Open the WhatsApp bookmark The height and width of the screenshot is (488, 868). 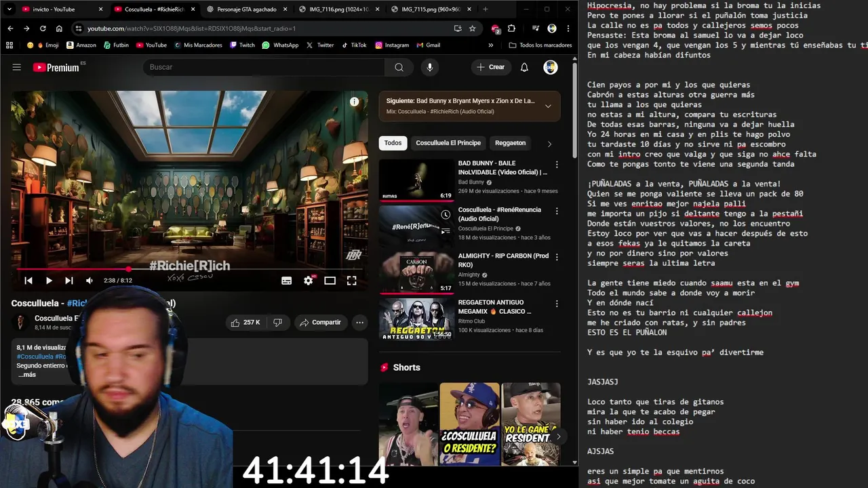(x=280, y=45)
